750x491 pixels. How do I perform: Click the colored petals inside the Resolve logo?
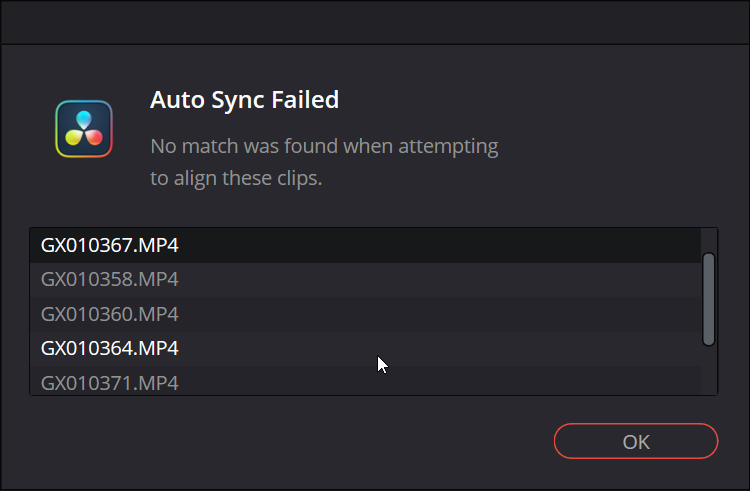(x=84, y=128)
